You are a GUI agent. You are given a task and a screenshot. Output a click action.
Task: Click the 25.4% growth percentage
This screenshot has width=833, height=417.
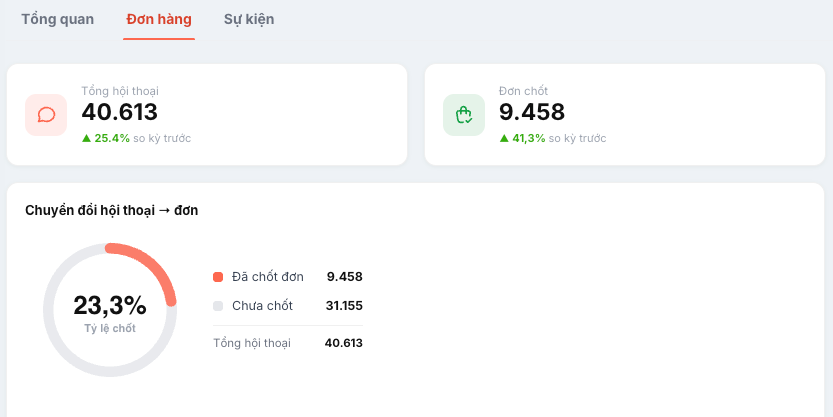tap(112, 138)
